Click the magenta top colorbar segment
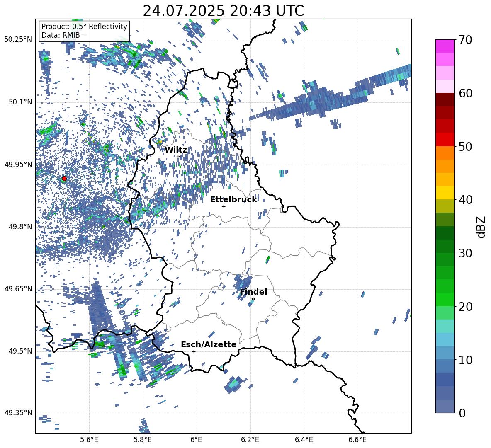Image resolution: width=491 pixels, height=448 pixels. pyautogui.click(x=445, y=46)
